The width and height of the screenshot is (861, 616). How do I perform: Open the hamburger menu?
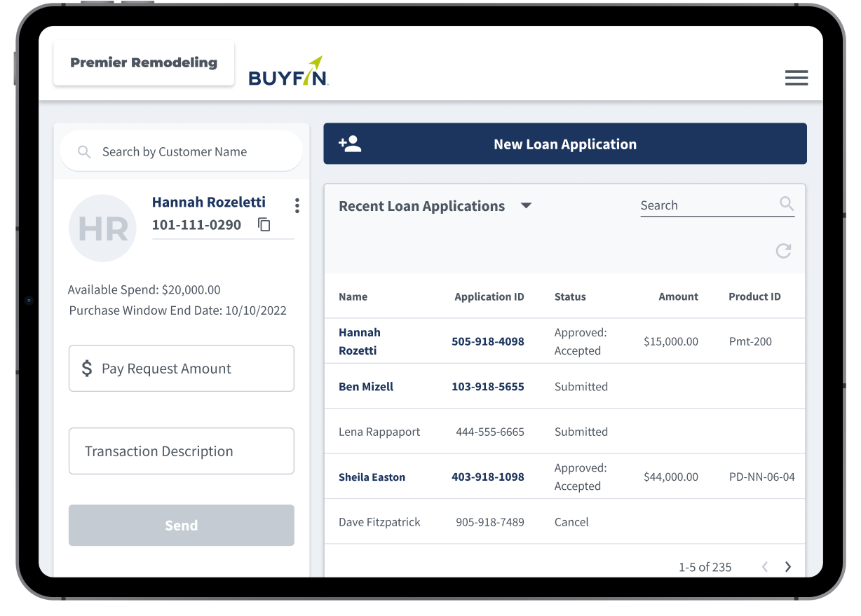(x=796, y=78)
